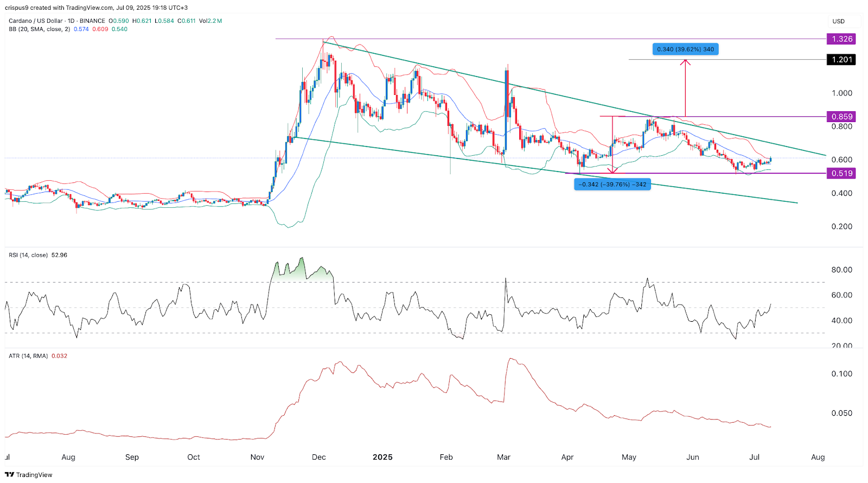Click the Feb label on time axis
The image size is (868, 483).
coord(446,457)
